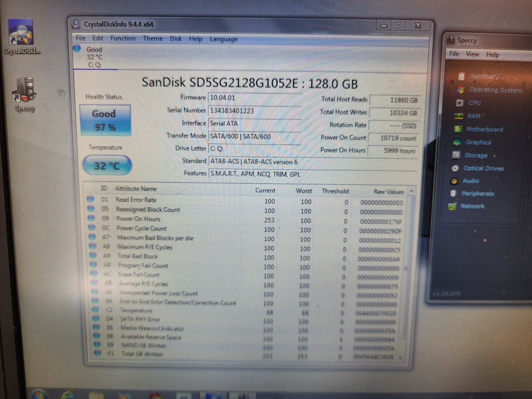
Task: Click the Raw Values column header
Action: 388,192
